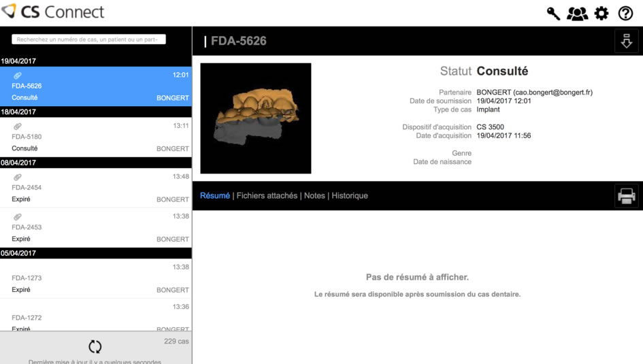
Task: Select case FDA-1273 in the list
Action: (x=95, y=278)
